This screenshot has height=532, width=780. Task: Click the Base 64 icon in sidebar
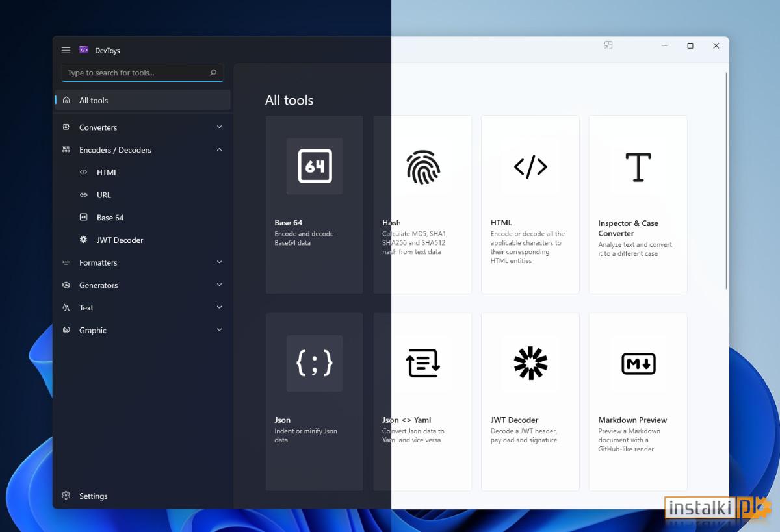[x=84, y=217]
